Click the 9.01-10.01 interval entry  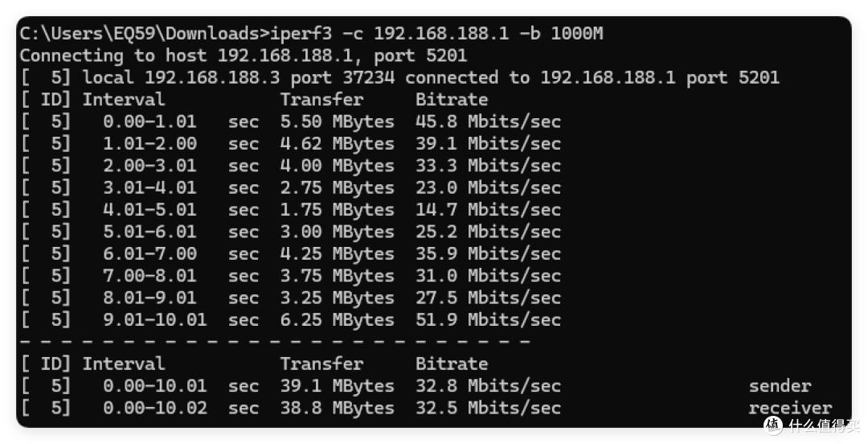point(154,320)
